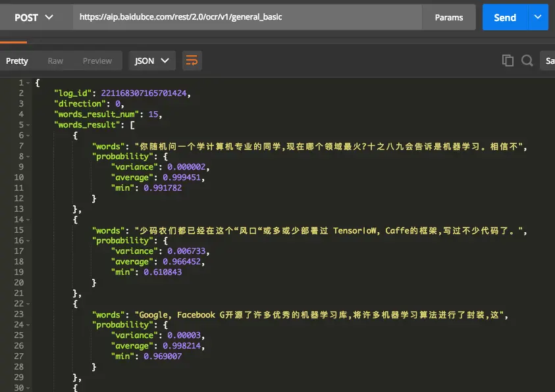The width and height of the screenshot is (555, 392).
Task: Click the min value 0.991782
Action: pos(163,187)
